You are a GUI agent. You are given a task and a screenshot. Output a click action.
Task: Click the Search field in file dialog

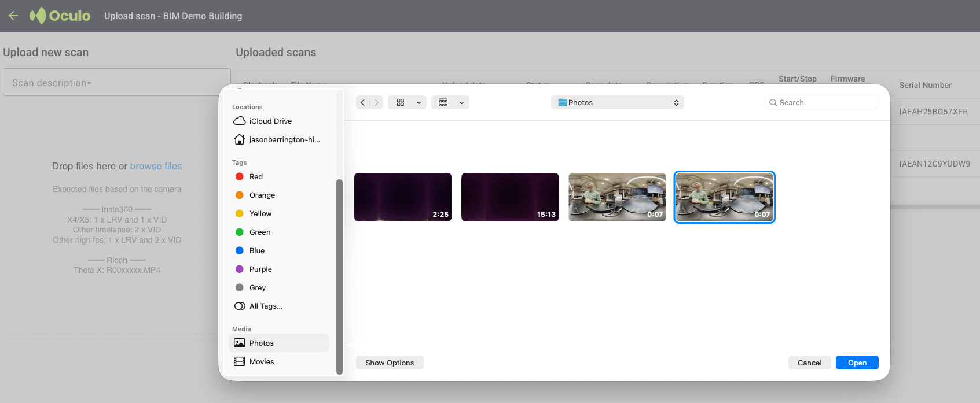pyautogui.click(x=825, y=102)
